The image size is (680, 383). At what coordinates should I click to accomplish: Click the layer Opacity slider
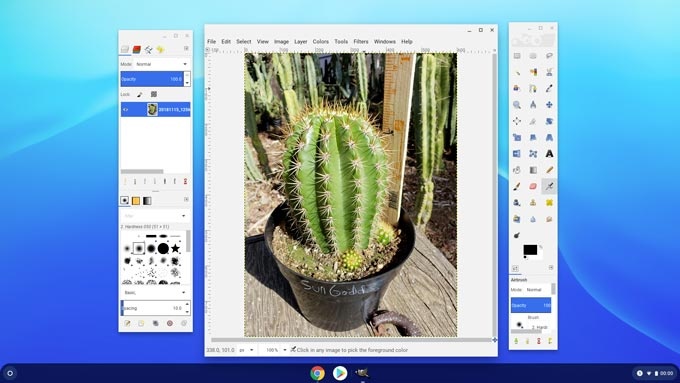point(152,79)
